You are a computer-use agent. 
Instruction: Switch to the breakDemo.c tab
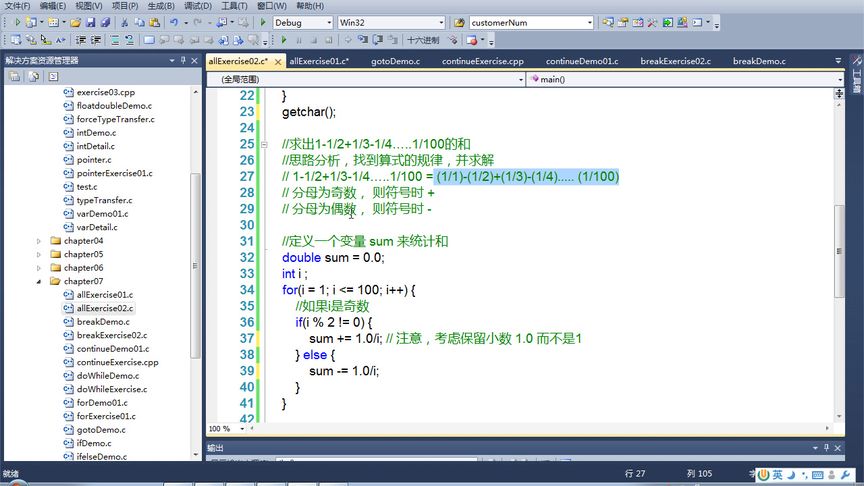[759, 61]
